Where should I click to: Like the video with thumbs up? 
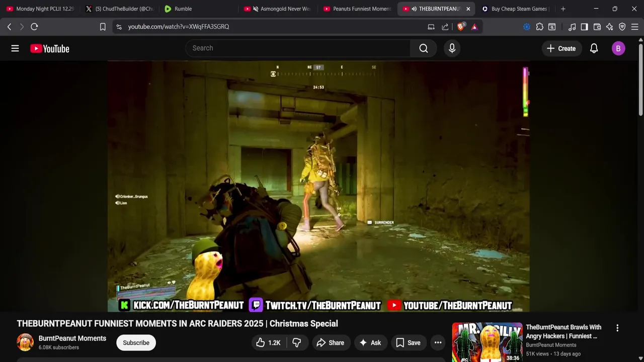pos(268,343)
